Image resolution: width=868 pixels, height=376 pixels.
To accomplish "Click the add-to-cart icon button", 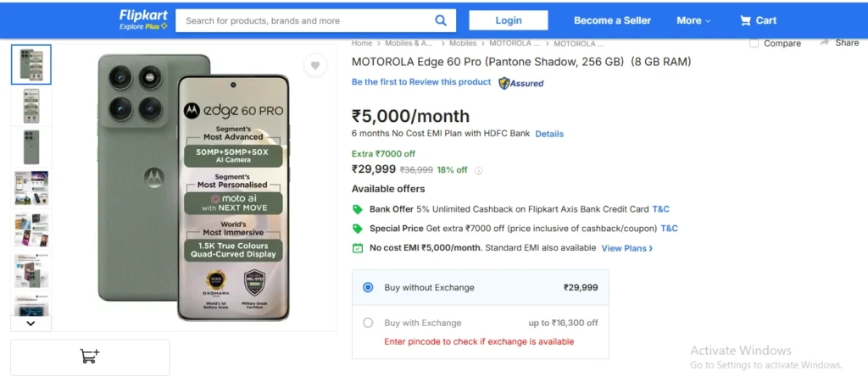I will click(x=90, y=357).
